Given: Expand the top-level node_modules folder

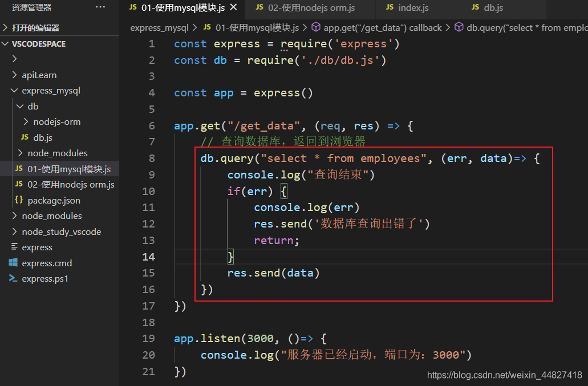Looking at the screenshot, I should click(x=52, y=216).
